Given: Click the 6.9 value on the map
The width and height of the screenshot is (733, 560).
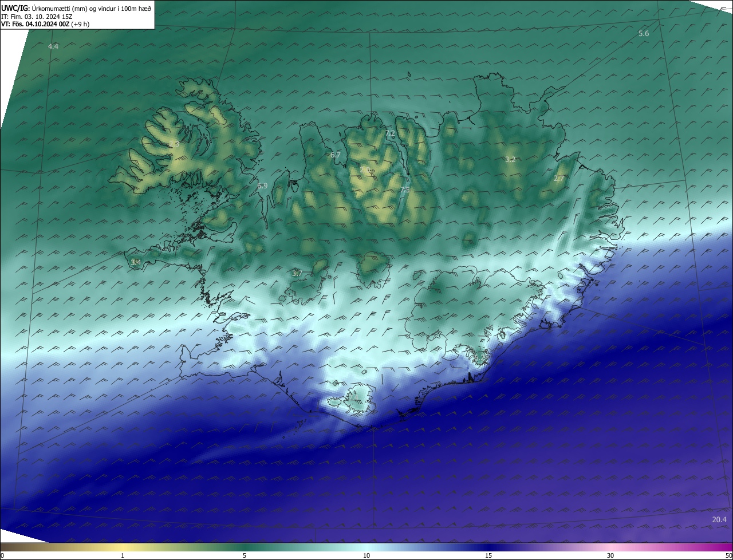Looking at the screenshot, I should pyautogui.click(x=262, y=186).
